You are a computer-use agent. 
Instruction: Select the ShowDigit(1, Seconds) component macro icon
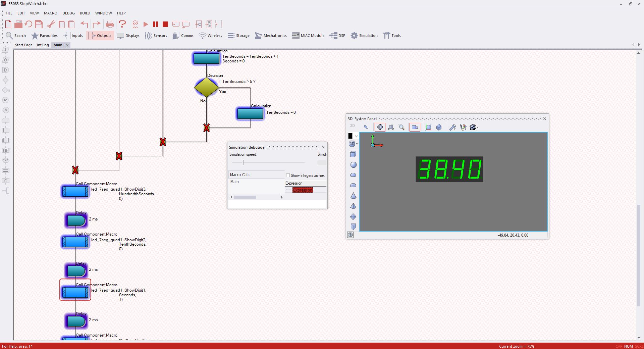(75, 292)
